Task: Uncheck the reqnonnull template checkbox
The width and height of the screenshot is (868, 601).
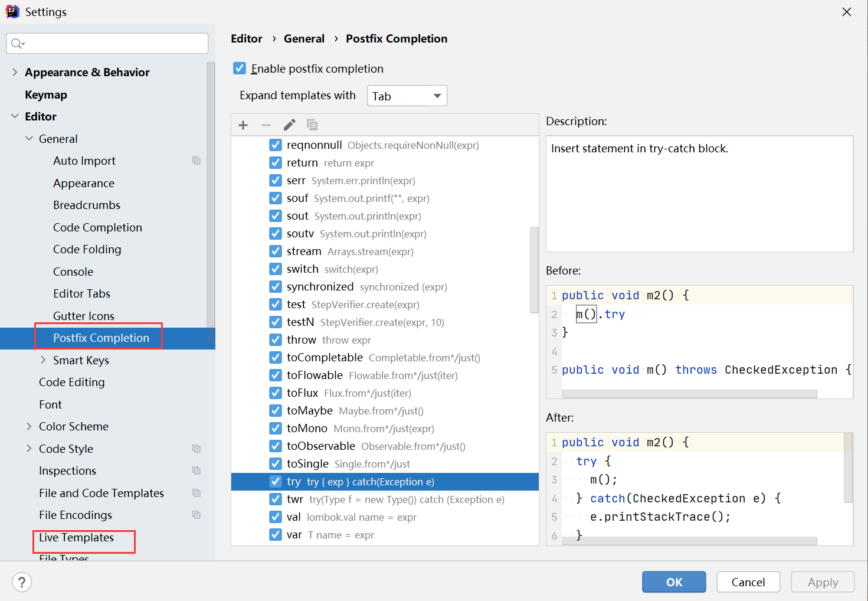Action: [276, 145]
